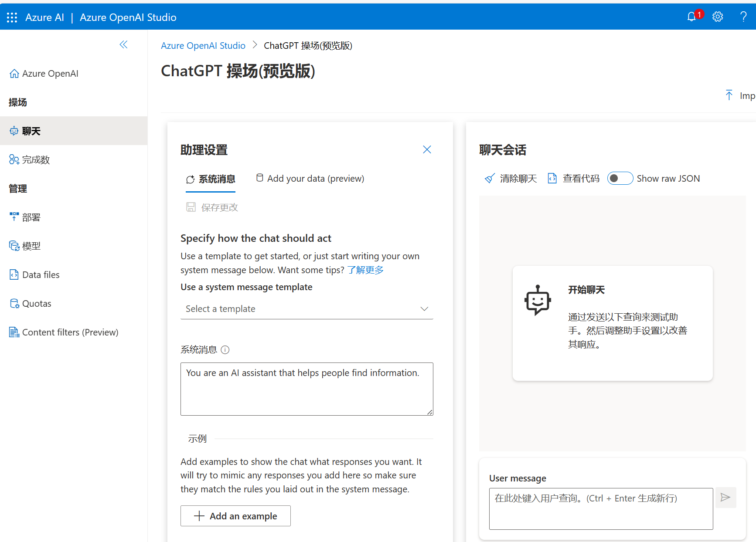Toggle the Show raw JSON switch
756x542 pixels.
(x=620, y=179)
